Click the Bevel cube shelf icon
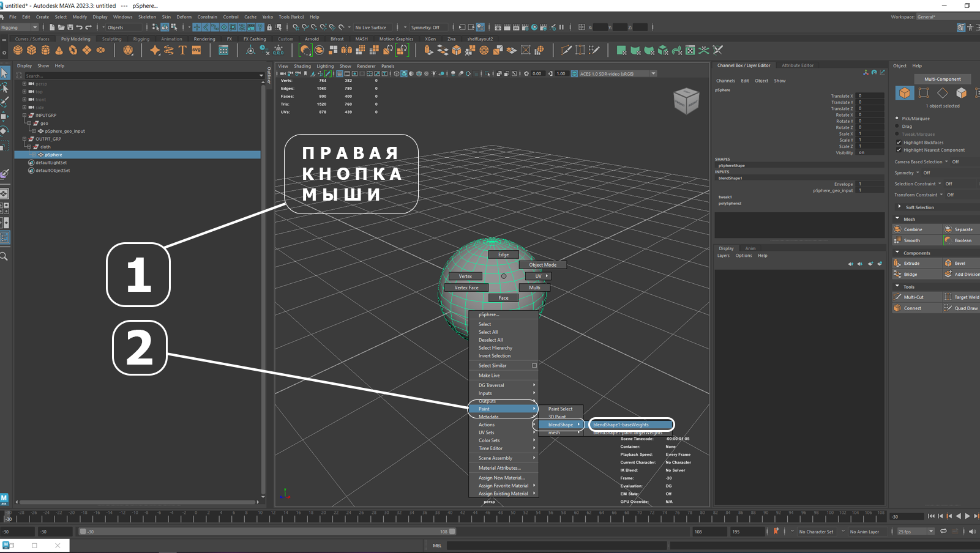This screenshot has width=980, height=553. [457, 50]
